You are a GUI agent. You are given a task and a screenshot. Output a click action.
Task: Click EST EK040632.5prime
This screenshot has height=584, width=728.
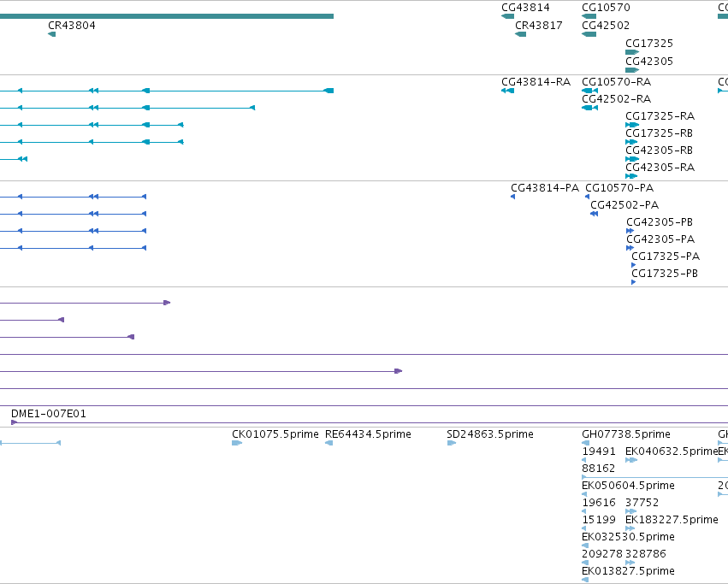pyautogui.click(x=631, y=460)
